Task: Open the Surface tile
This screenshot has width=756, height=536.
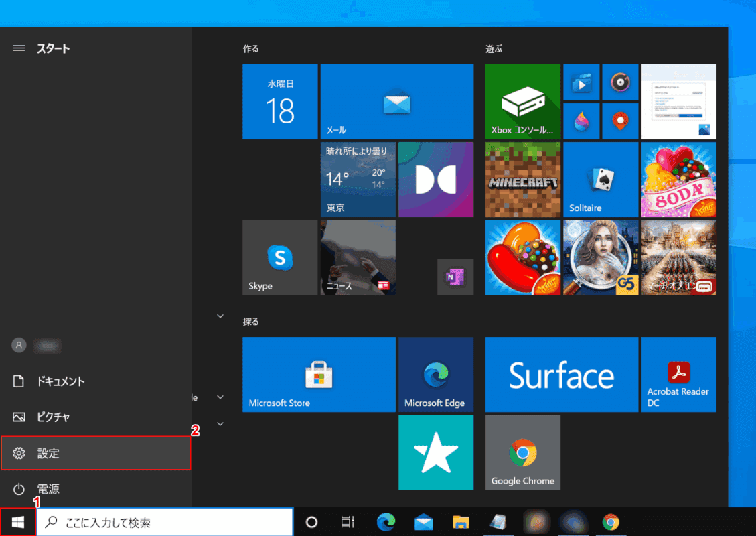Action: tap(562, 375)
